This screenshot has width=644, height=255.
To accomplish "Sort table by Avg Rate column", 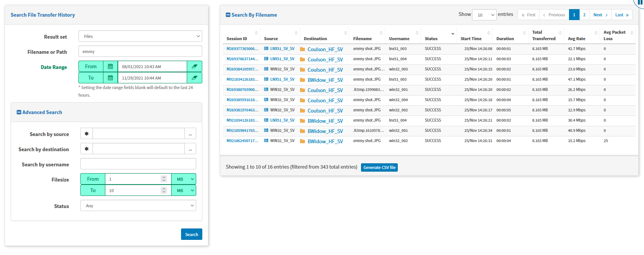I will [582, 36].
